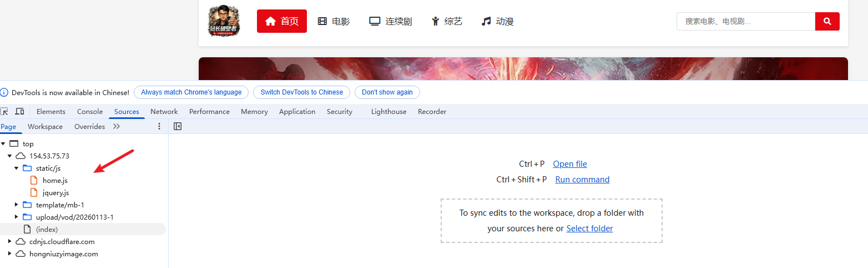This screenshot has height=268, width=868.
Task: Expand the template/mb-1 folder
Action: [x=17, y=205]
